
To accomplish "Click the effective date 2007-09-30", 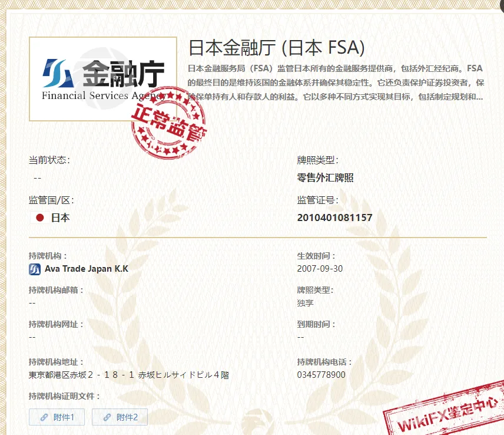I will click(x=320, y=269).
